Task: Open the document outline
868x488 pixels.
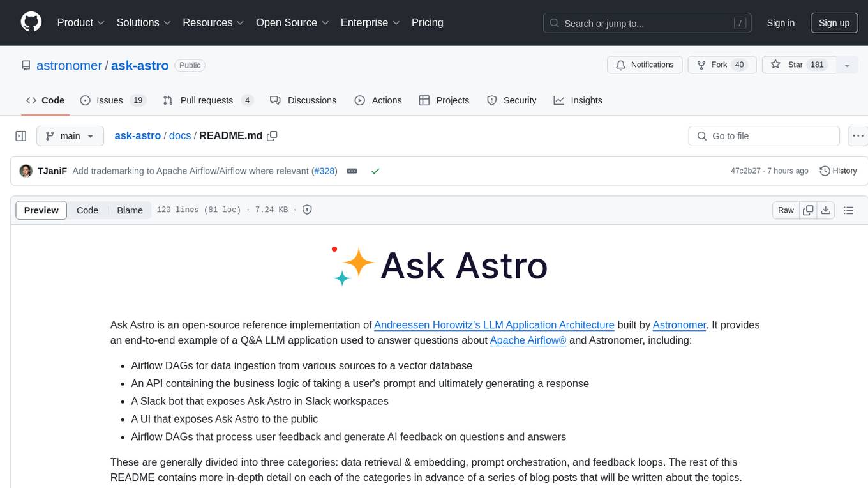Action: pyautogui.click(x=848, y=210)
